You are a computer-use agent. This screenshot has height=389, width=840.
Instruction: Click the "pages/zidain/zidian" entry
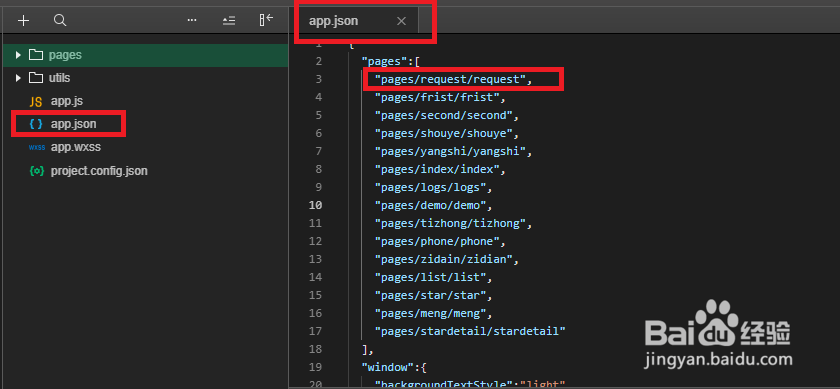[447, 259]
